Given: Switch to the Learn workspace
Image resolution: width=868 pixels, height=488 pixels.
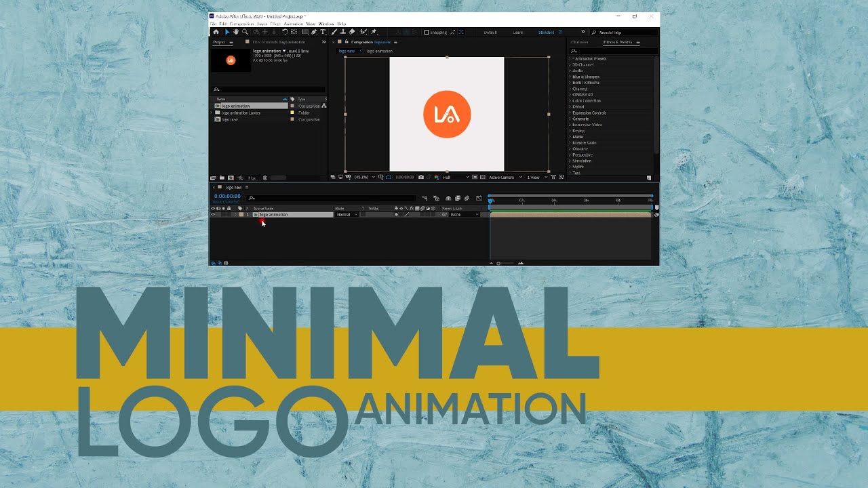Looking at the screenshot, I should 518,32.
